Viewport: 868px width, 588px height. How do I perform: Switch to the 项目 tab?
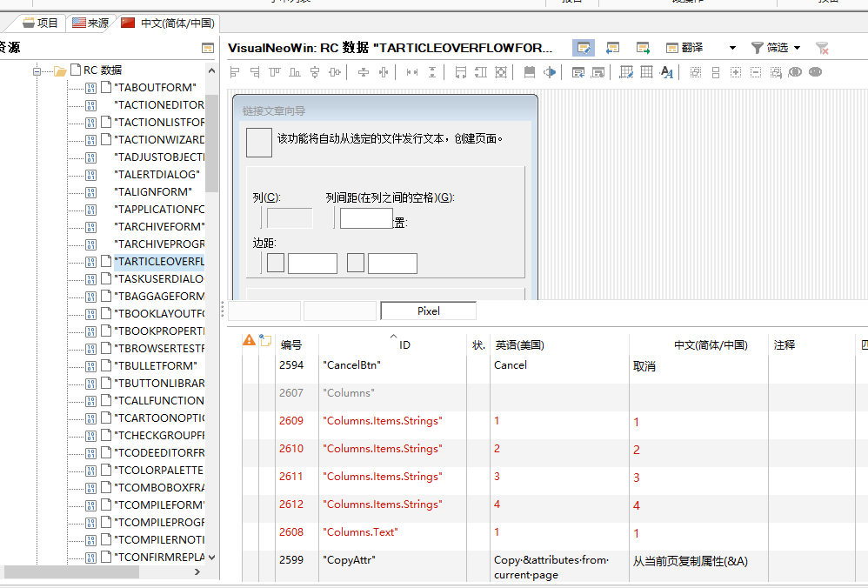pyautogui.click(x=40, y=23)
